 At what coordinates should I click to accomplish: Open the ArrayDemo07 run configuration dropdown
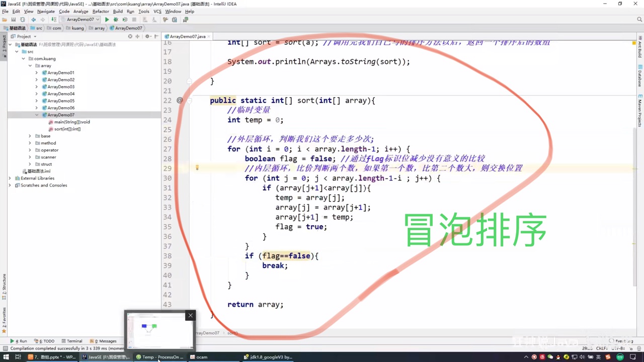[x=80, y=20]
